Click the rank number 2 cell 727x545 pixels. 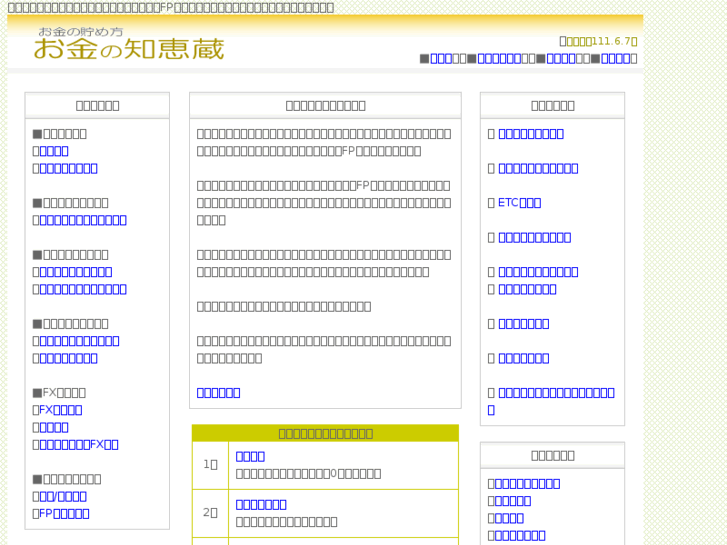[x=210, y=513]
